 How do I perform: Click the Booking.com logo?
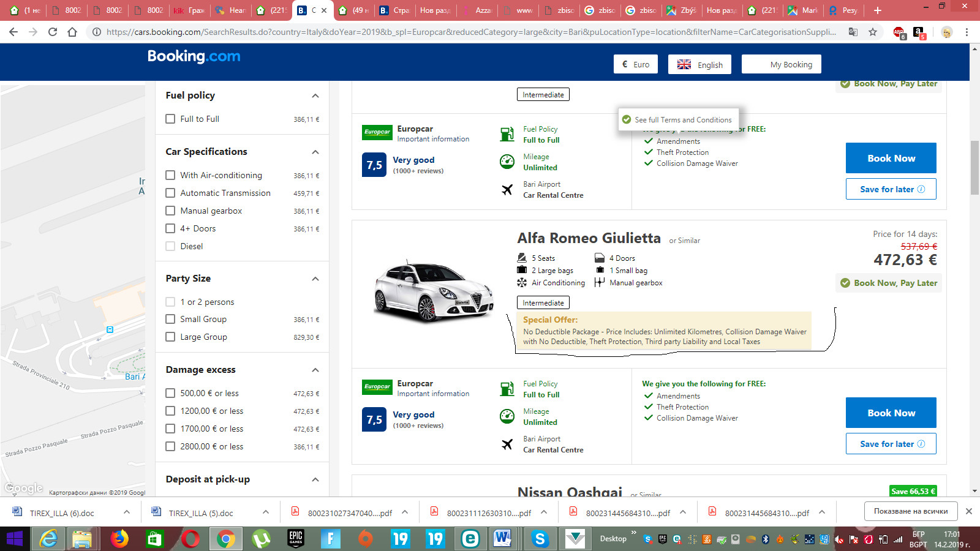point(194,56)
